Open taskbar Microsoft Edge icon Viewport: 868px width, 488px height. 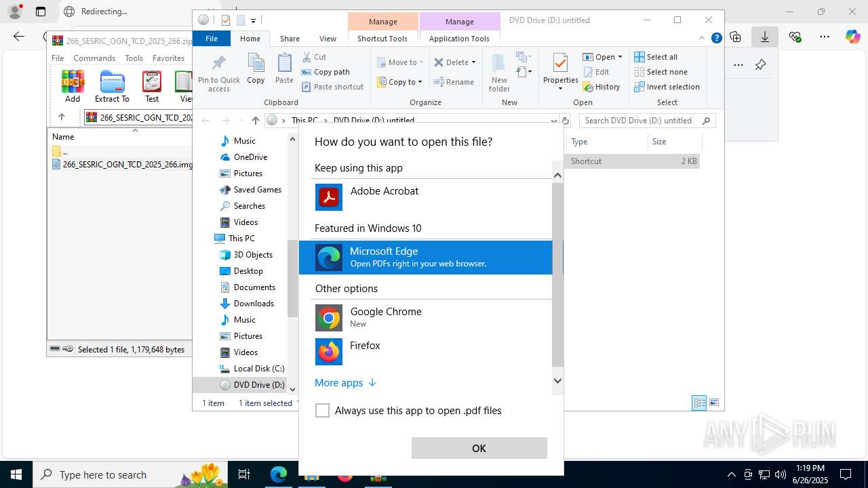[x=279, y=474]
